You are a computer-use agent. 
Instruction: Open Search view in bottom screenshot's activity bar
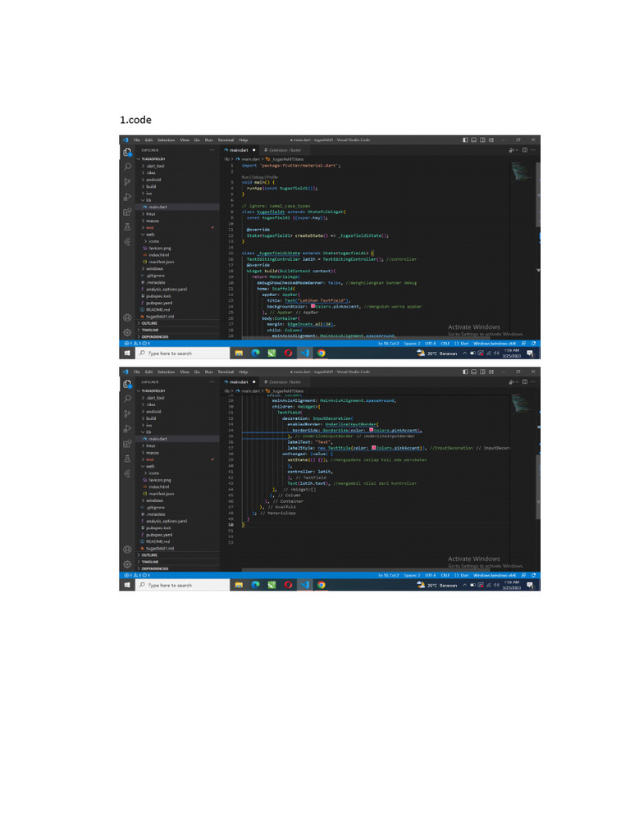(x=127, y=399)
